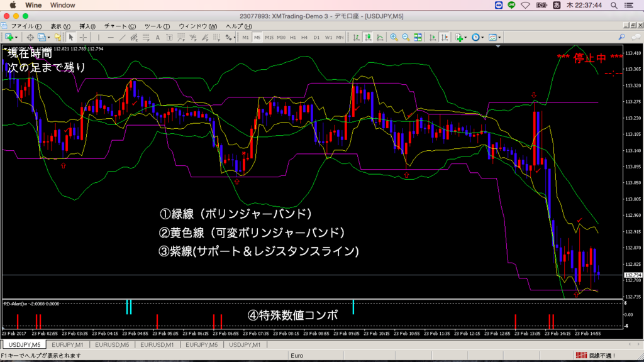Draw a vertical line

pyautogui.click(x=99, y=37)
